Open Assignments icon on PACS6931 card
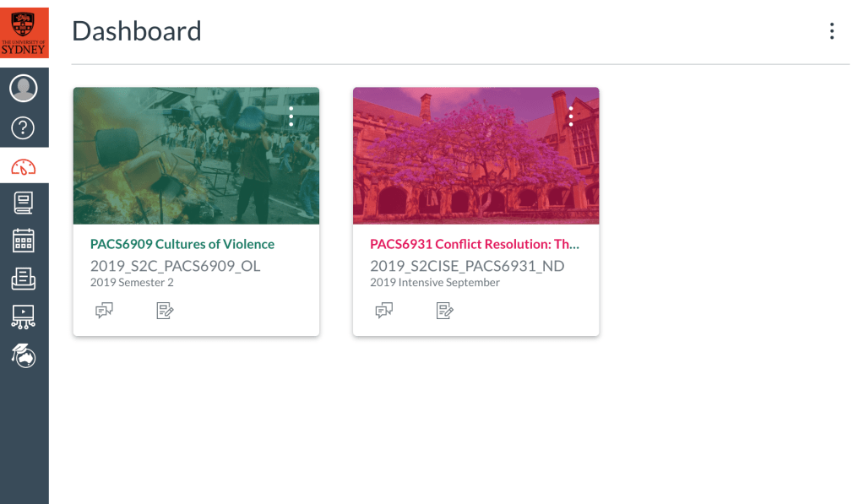The width and height of the screenshot is (864, 504). tap(444, 311)
